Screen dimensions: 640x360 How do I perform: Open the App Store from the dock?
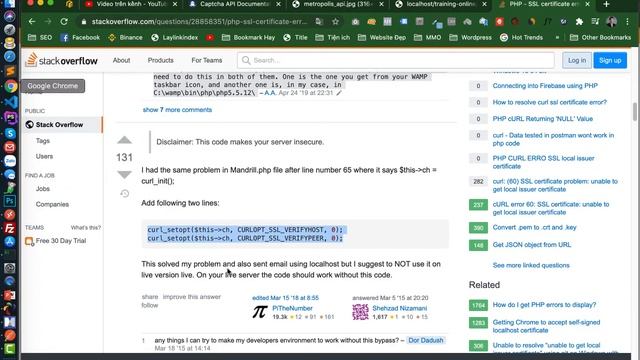coord(10,242)
